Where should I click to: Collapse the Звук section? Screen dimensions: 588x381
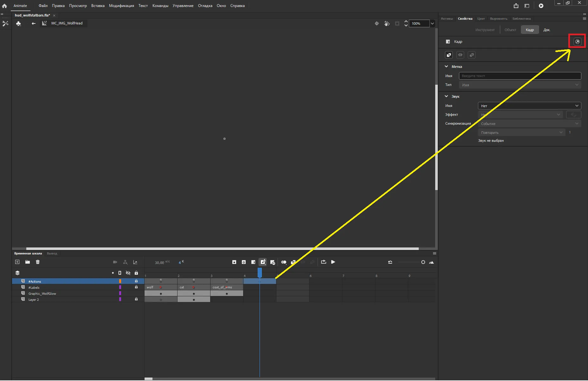[x=447, y=96]
